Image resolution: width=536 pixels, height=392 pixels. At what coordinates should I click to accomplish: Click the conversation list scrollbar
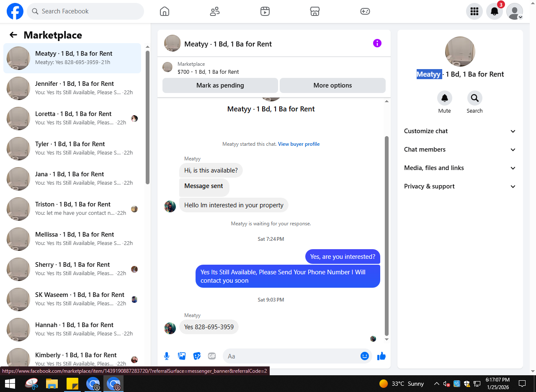tap(147, 117)
